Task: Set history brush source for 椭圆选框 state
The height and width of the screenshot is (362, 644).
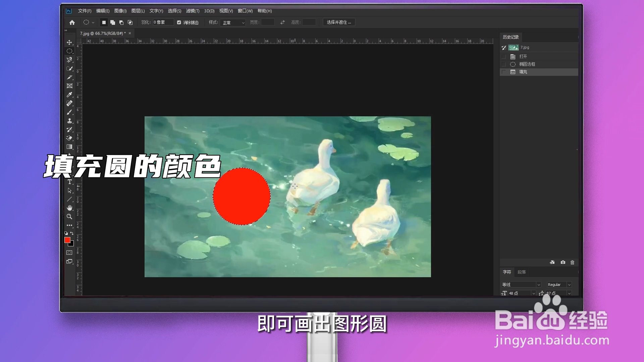Action: click(x=504, y=64)
